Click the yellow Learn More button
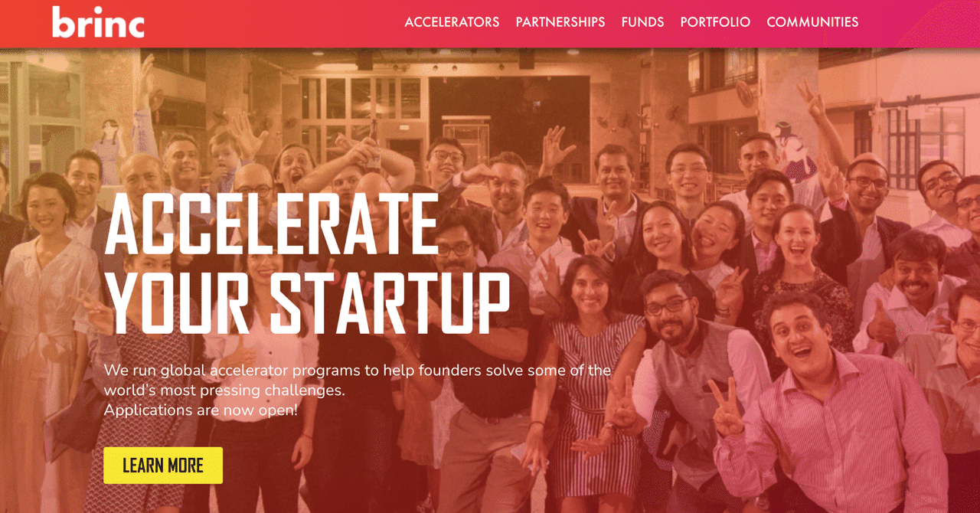Viewport: 980px width, 513px height. click(x=163, y=466)
